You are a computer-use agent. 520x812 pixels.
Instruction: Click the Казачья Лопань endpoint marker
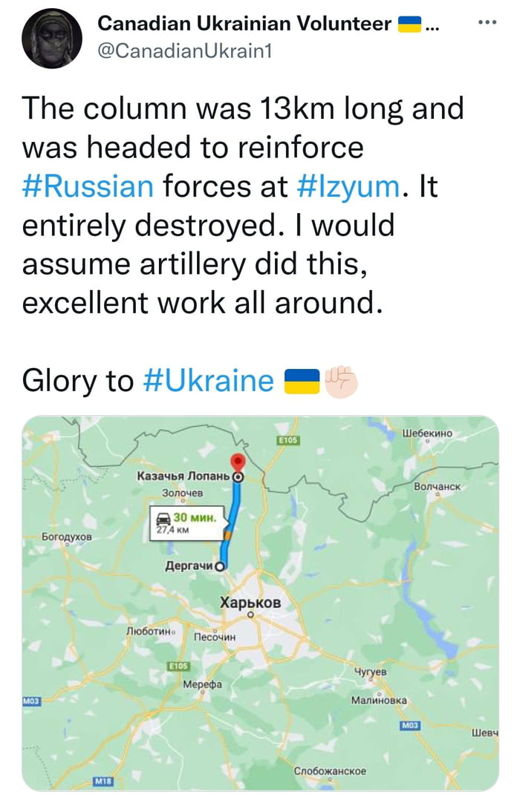(238, 477)
